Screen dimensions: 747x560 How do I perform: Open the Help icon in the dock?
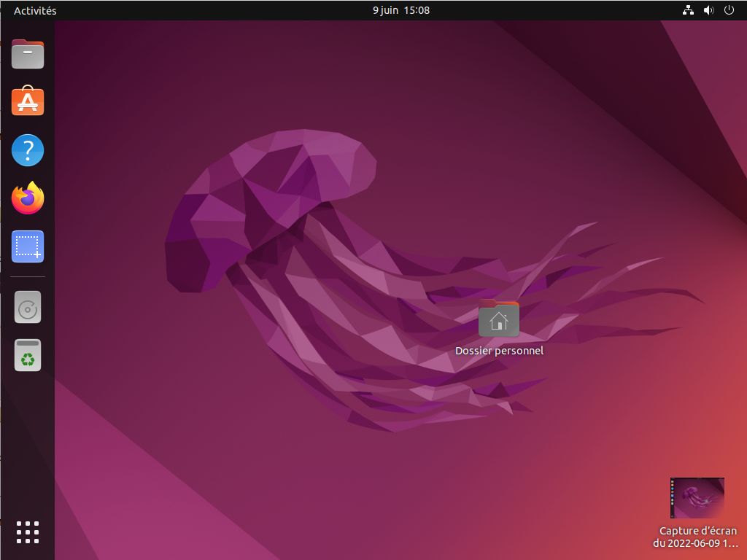pyautogui.click(x=28, y=150)
